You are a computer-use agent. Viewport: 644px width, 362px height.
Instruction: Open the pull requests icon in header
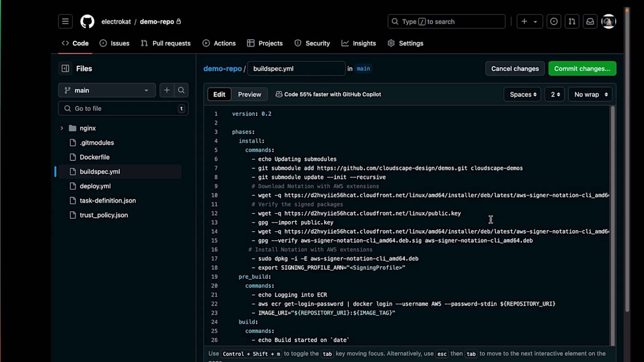coord(572,21)
